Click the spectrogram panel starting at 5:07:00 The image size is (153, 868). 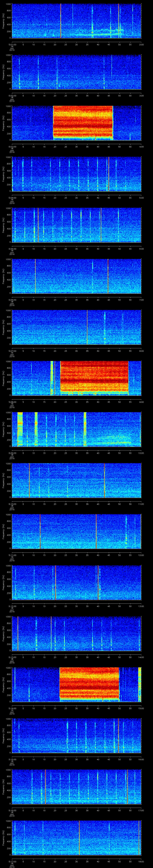[x=76, y=327]
